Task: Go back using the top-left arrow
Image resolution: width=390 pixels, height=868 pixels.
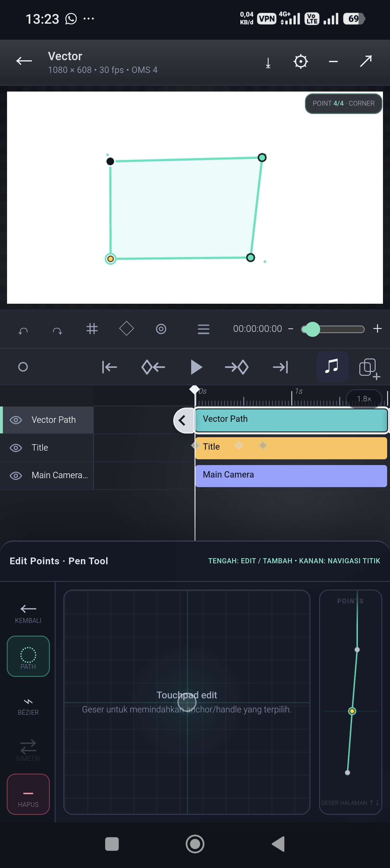Action: point(24,61)
